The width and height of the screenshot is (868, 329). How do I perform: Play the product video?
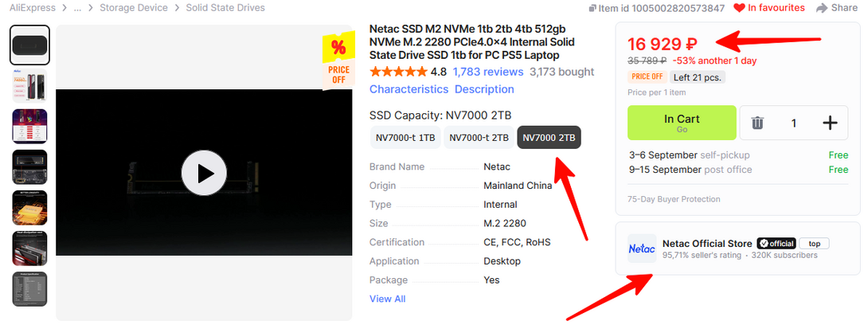coord(204,173)
